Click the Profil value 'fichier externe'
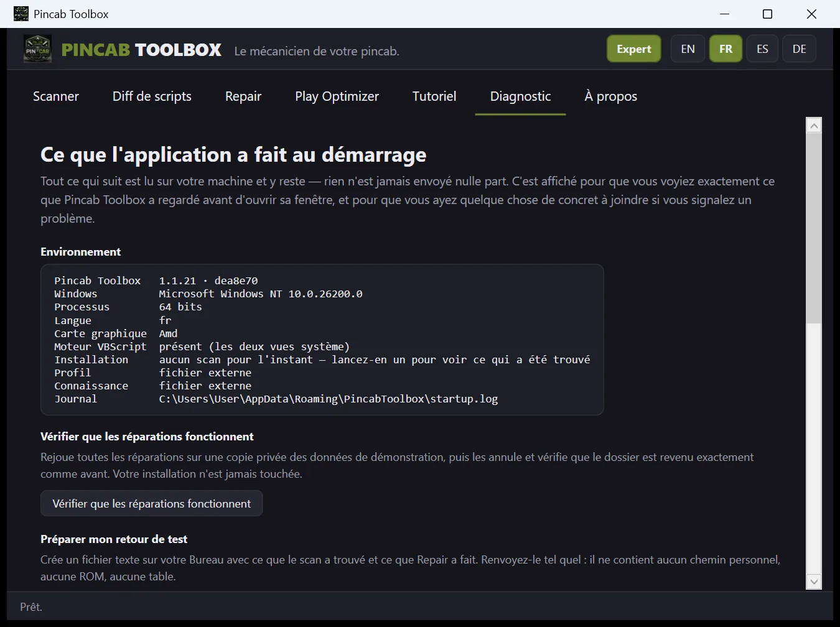Screen dimensions: 840x627 [x=205, y=373]
